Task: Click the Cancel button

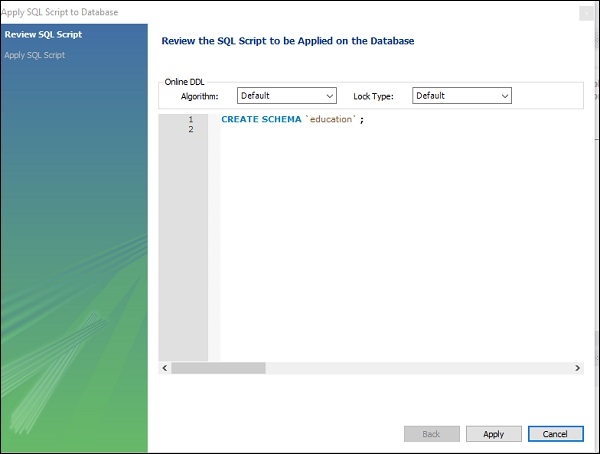Action: pos(555,434)
